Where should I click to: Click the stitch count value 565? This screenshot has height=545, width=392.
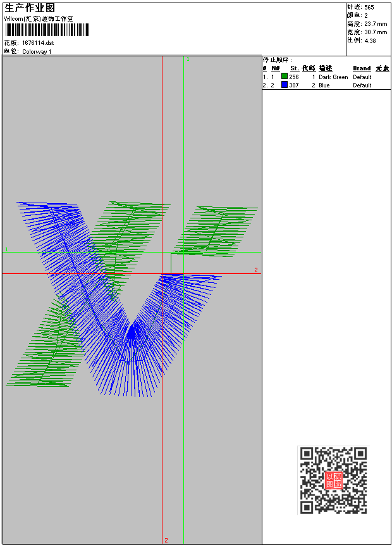pyautogui.click(x=369, y=7)
